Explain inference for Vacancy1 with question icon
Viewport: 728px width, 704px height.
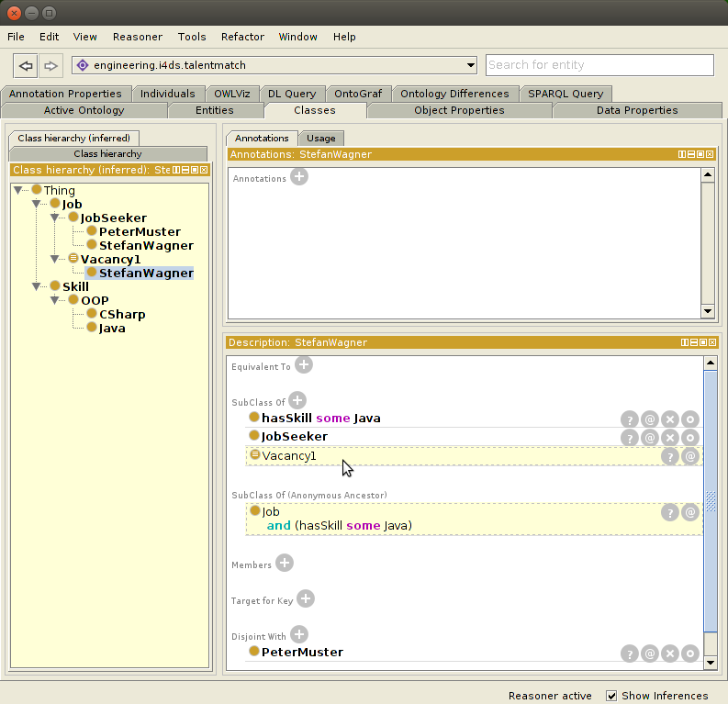[670, 456]
